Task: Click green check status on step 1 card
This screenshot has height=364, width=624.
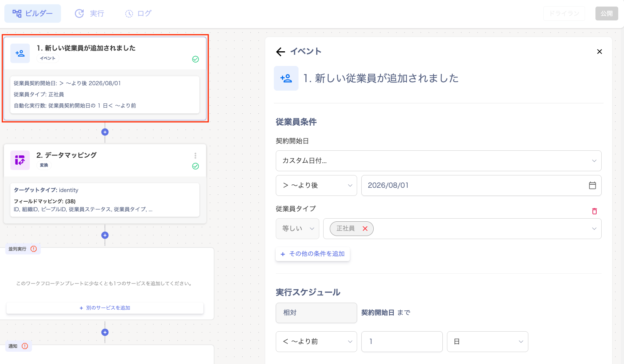Action: [x=196, y=59]
